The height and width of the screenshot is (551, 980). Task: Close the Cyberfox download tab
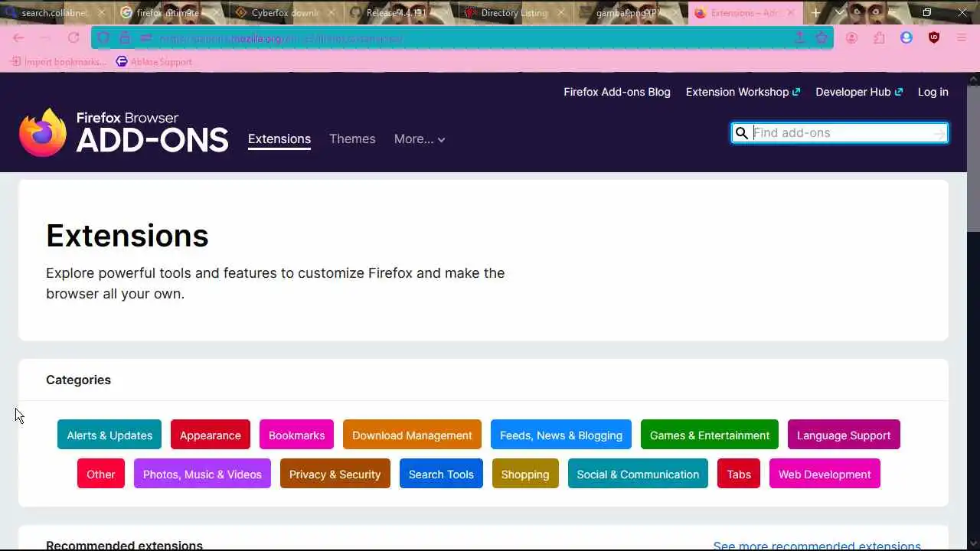point(332,13)
